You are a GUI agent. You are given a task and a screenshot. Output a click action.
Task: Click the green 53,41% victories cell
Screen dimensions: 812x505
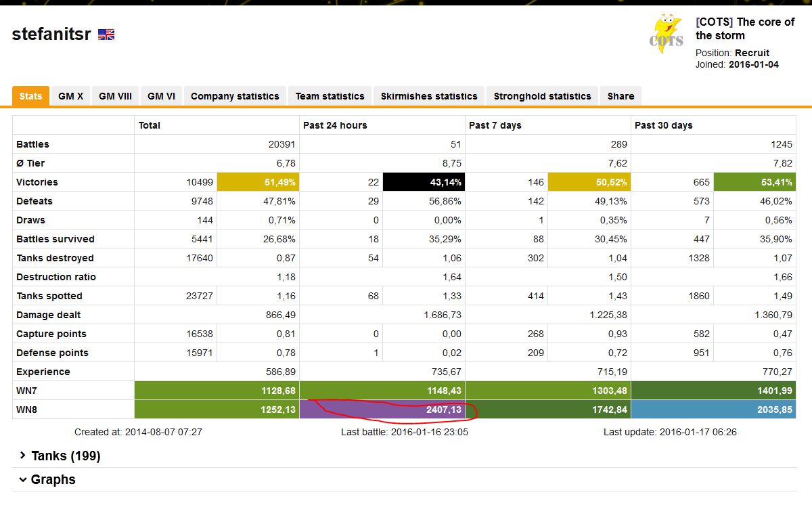click(x=755, y=182)
